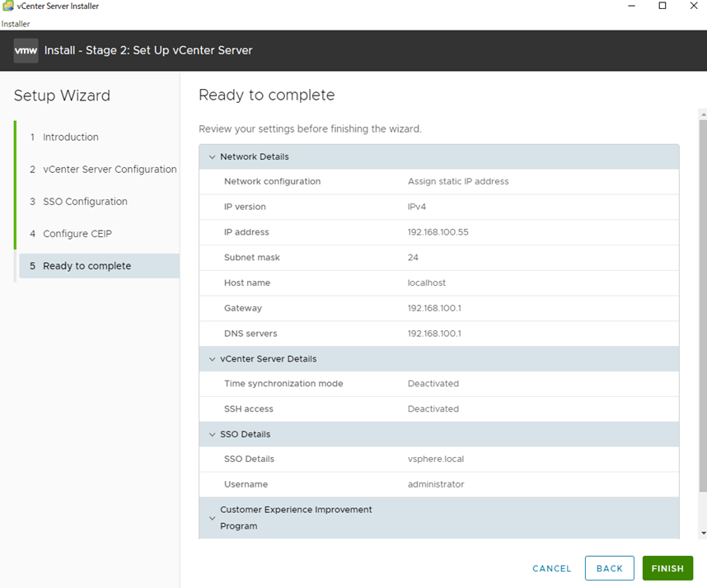
Task: Click the FINISH button
Action: click(x=667, y=568)
